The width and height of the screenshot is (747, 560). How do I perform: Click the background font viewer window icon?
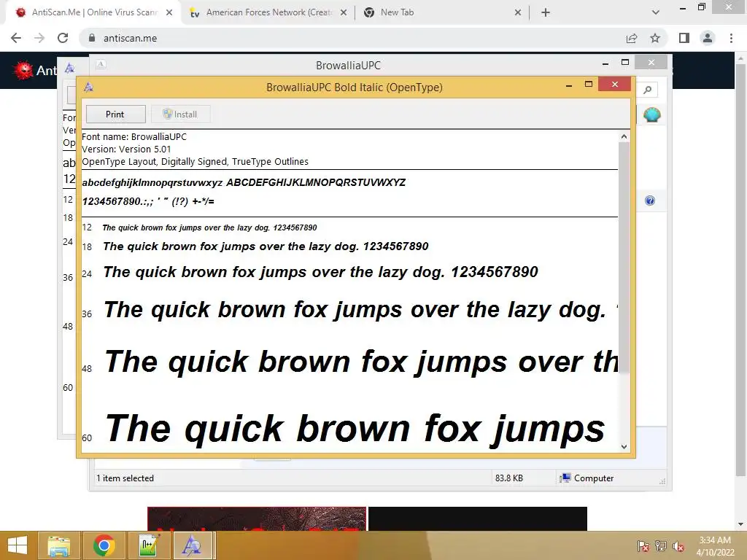pyautogui.click(x=70, y=68)
